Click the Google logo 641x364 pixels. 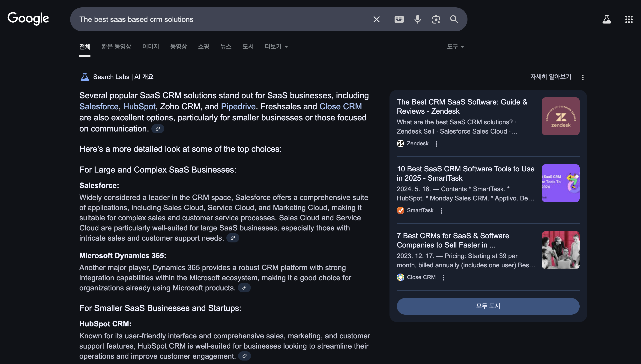coord(28,19)
